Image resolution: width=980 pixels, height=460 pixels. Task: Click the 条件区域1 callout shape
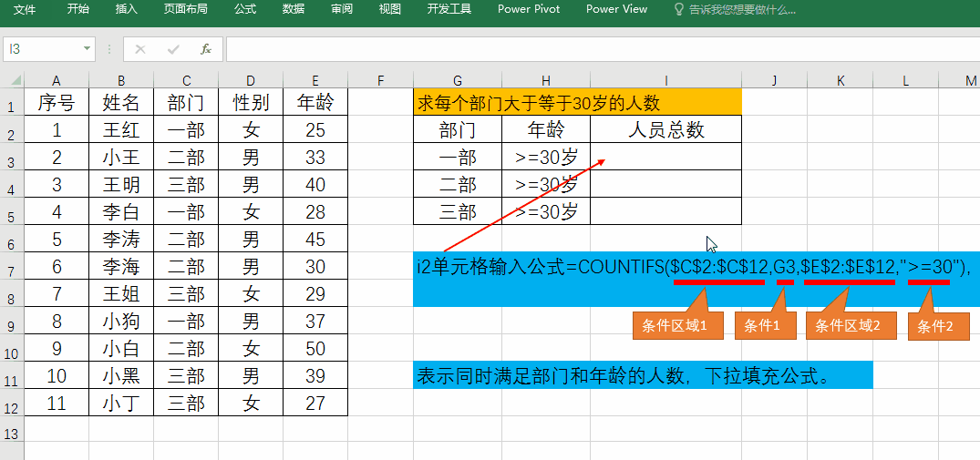(x=677, y=325)
